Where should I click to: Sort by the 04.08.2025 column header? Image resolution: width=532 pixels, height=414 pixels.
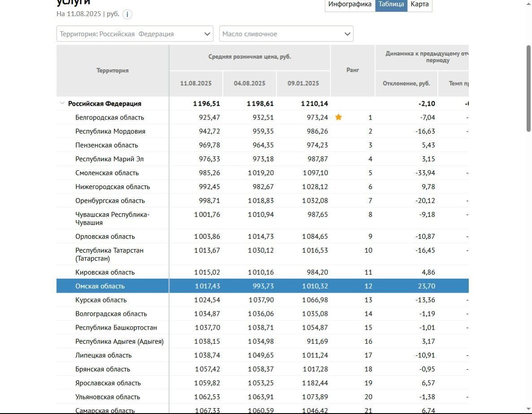(249, 84)
